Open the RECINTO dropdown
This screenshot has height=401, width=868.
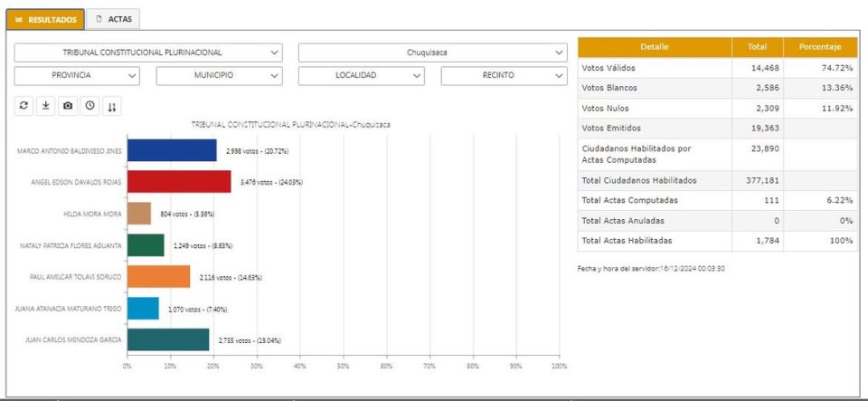504,76
